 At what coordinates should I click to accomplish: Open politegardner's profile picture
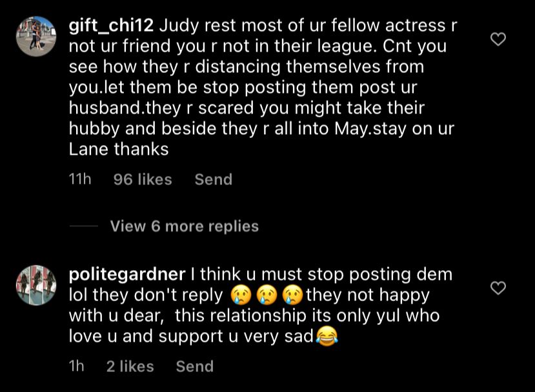36,285
